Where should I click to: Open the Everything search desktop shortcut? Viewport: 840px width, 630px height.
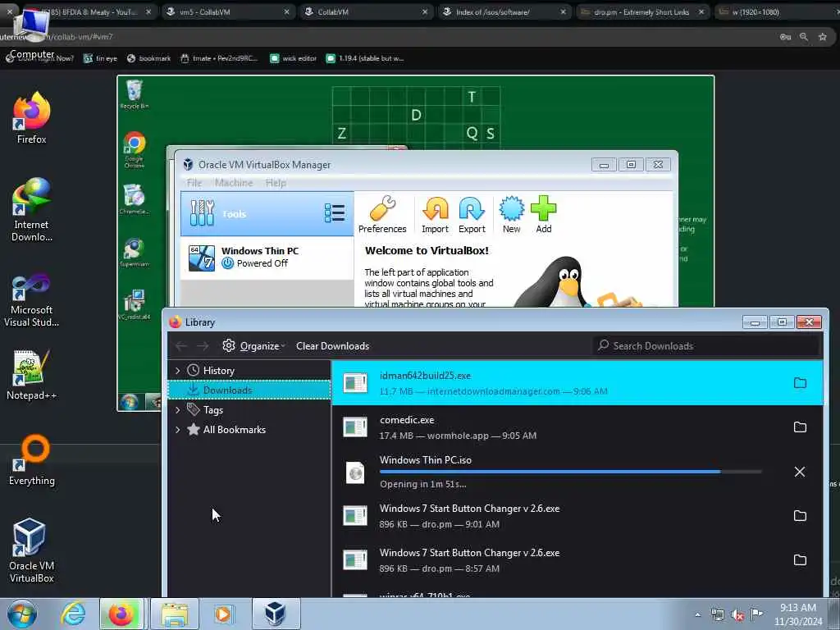coord(31,461)
